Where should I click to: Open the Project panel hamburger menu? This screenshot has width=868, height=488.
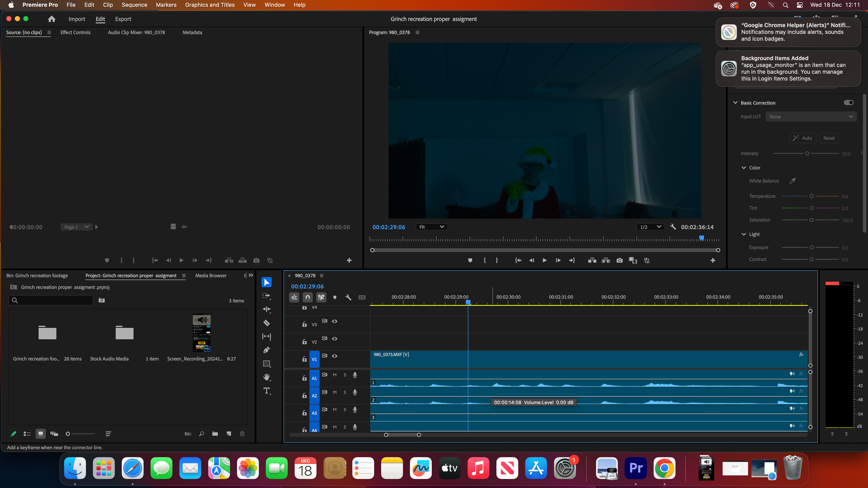pyautogui.click(x=184, y=275)
